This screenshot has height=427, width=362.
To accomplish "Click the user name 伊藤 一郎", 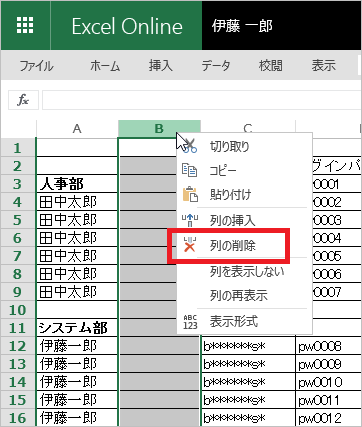I will click(242, 26).
